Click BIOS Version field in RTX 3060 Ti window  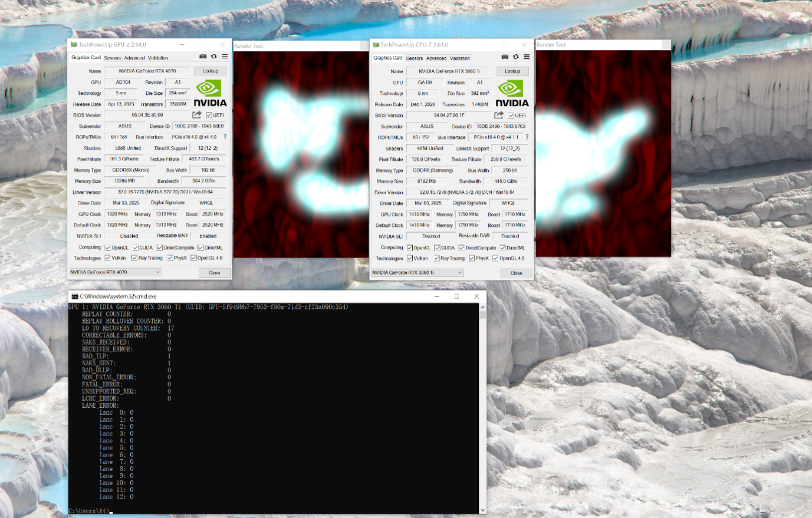pos(449,116)
